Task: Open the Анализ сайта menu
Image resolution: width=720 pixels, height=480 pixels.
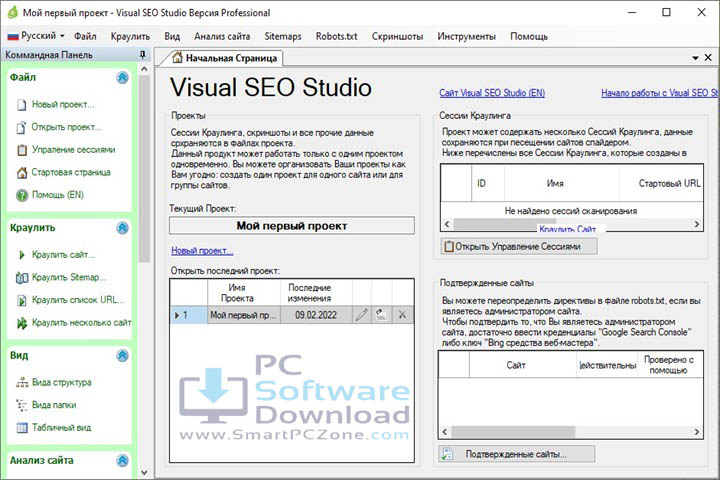Action: tap(222, 36)
